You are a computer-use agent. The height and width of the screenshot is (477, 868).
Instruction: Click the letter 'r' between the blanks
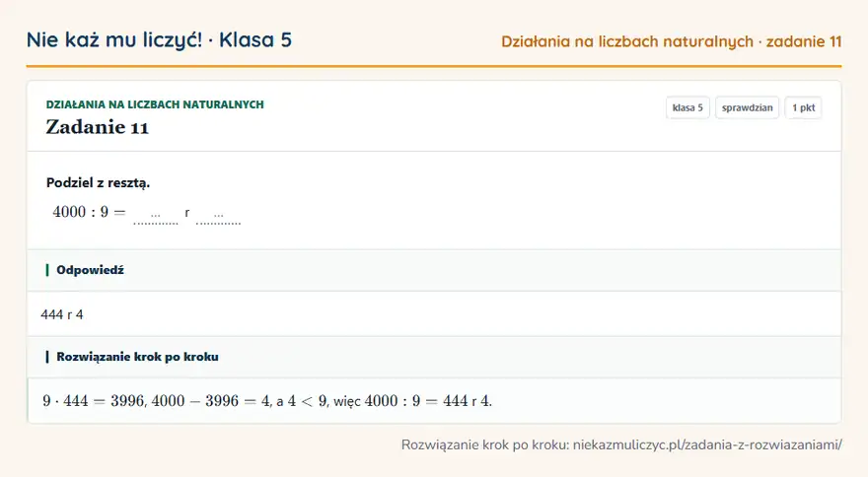click(x=187, y=213)
